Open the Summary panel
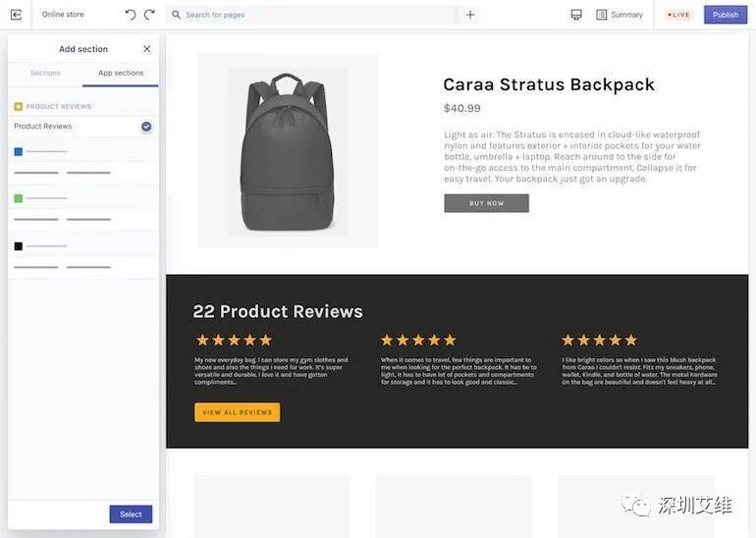Screen dimensions: 756x538 click(x=620, y=15)
